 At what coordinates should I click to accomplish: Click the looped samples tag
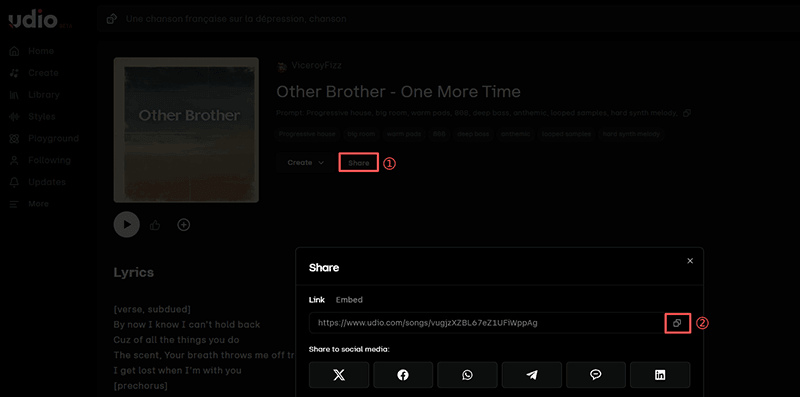point(566,134)
